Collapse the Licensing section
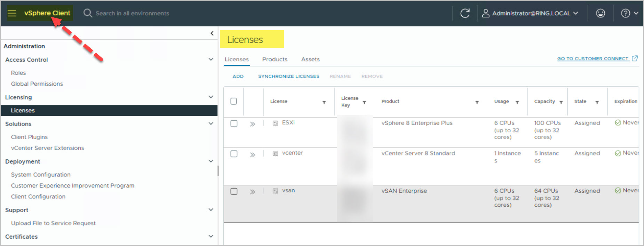 (x=210, y=97)
